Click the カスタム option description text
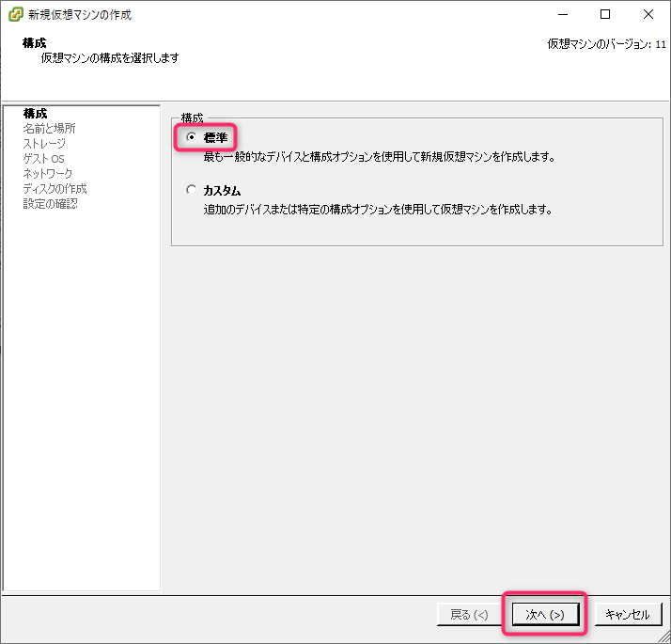671x644 pixels. (x=378, y=210)
